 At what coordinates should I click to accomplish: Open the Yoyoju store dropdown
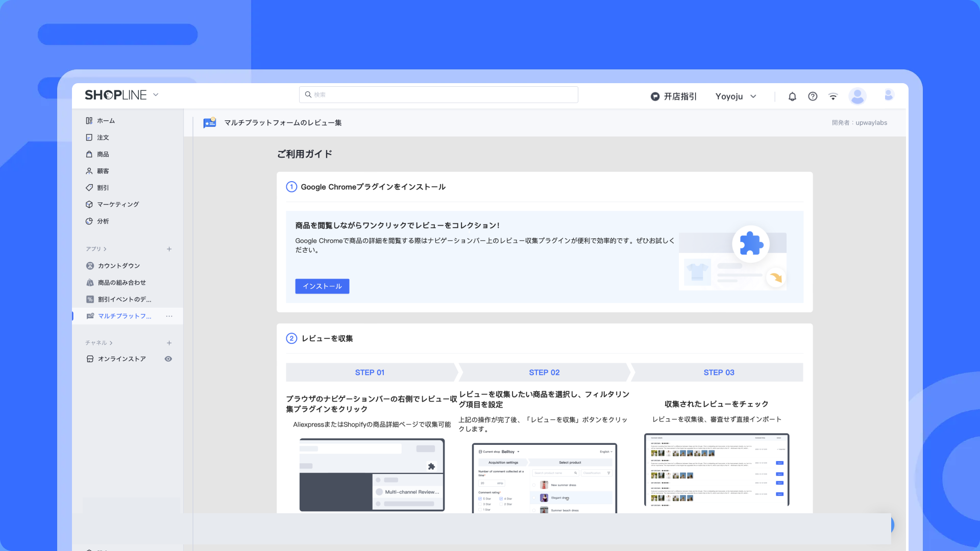coord(736,96)
